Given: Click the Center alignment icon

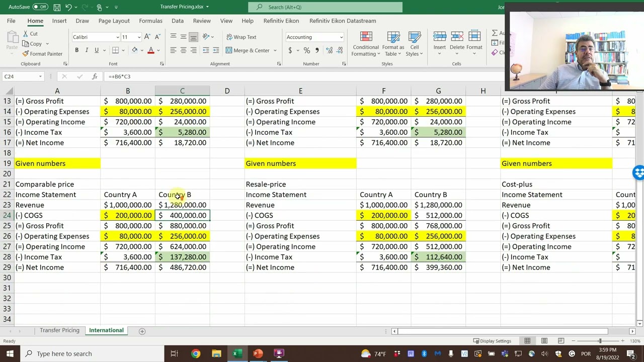Looking at the screenshot, I should pyautogui.click(x=183, y=50).
